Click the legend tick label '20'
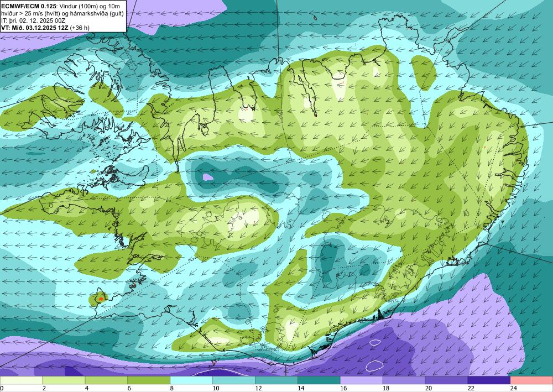Screen dimensions: 553x392 point(429,388)
